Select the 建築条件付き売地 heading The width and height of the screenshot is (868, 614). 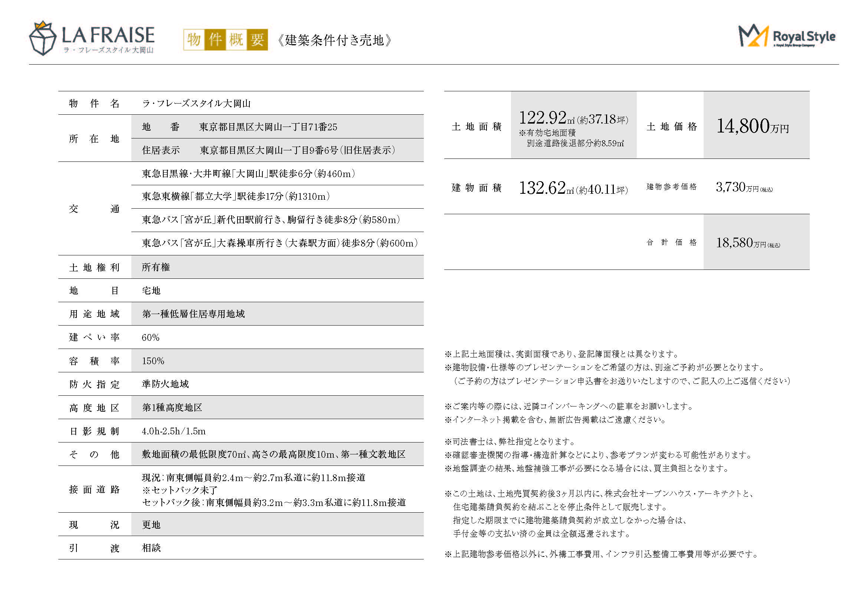point(335,40)
